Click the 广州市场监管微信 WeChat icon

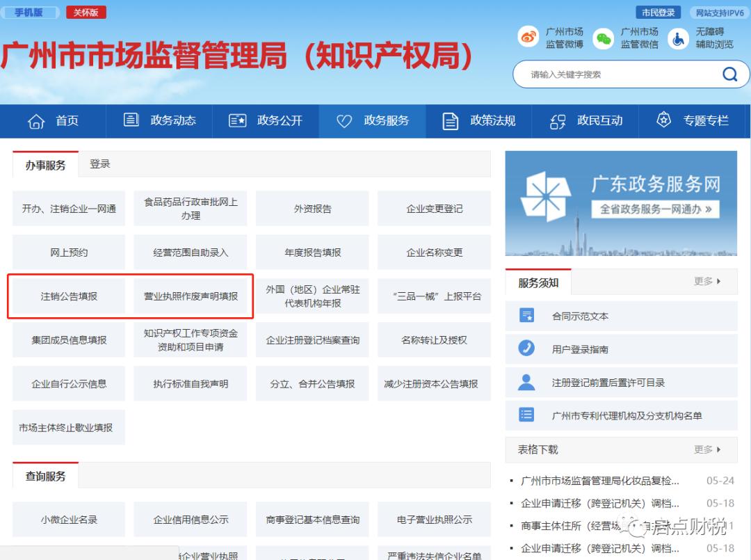[x=602, y=36]
